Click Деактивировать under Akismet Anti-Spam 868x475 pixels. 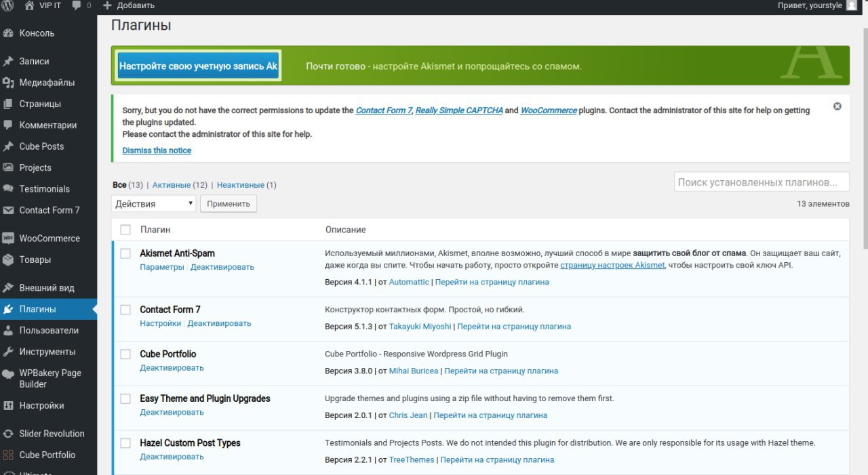point(222,267)
